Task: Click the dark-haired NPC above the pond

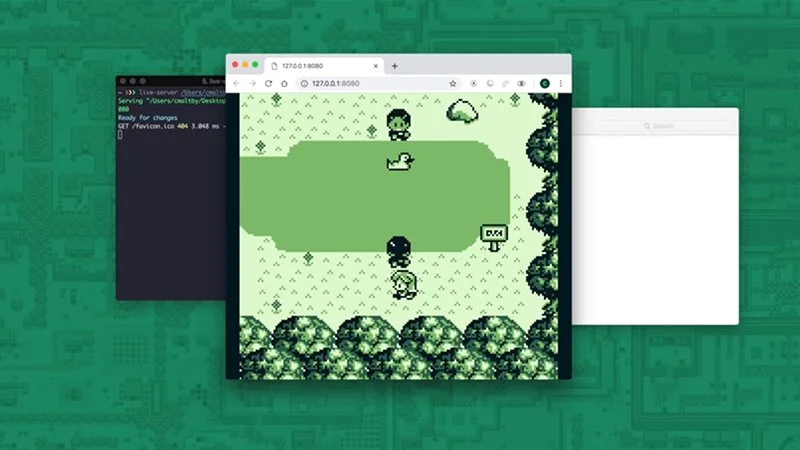Action: point(398,124)
